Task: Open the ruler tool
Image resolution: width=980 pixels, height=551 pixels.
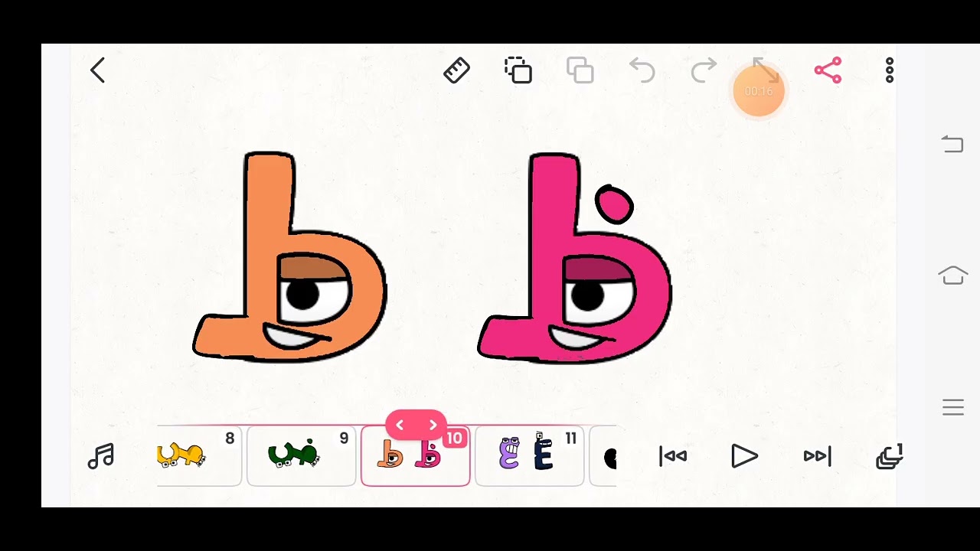Action: click(x=456, y=70)
